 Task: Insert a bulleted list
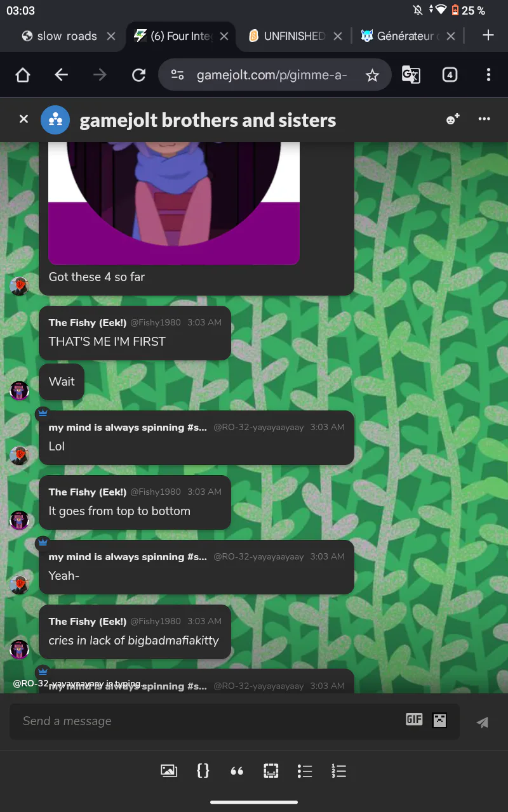coord(305,771)
